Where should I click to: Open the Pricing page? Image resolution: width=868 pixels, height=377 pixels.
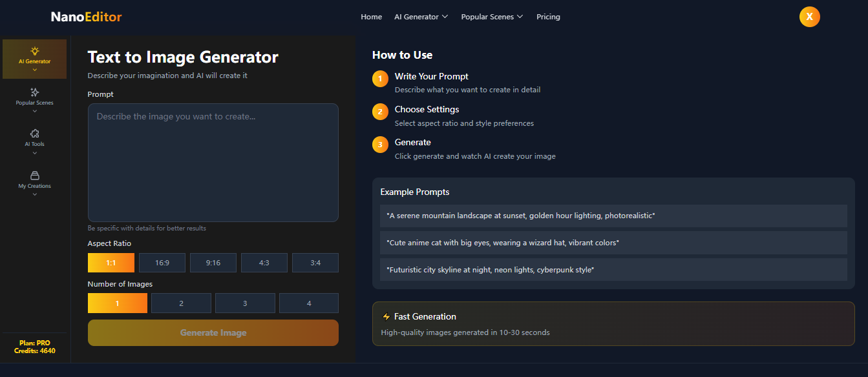[x=548, y=16]
